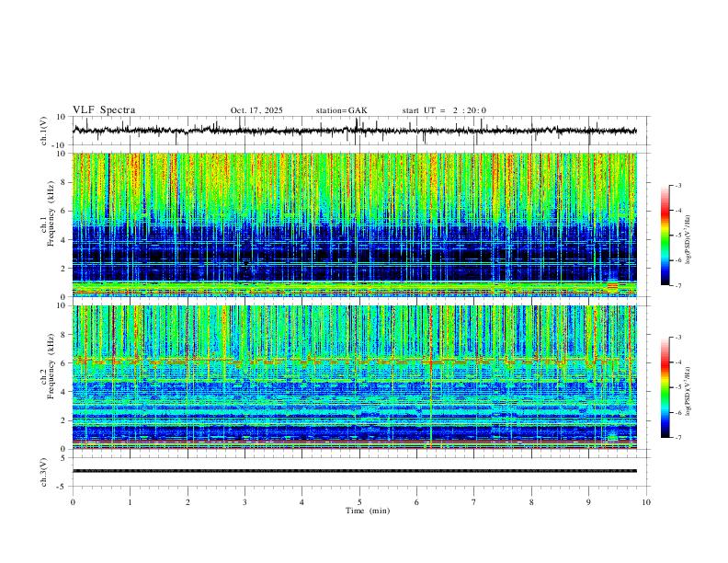Screen dimensions: 728x563
Task: Click the red vertical spike after minute 6 in ch.2
Action: 431,377
